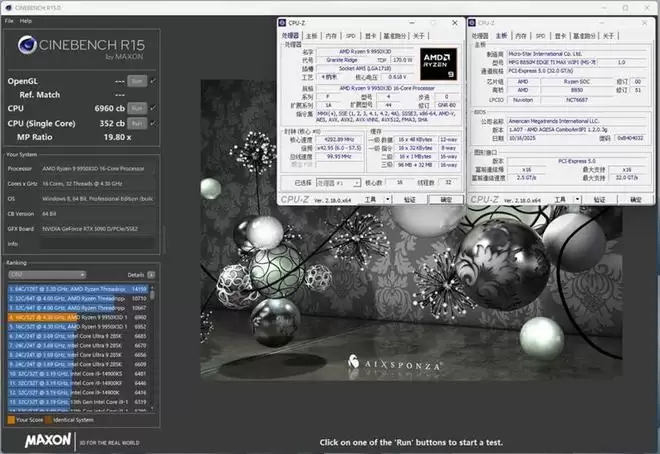Toggle the checkbox beside the OpenGL test

(x=153, y=80)
